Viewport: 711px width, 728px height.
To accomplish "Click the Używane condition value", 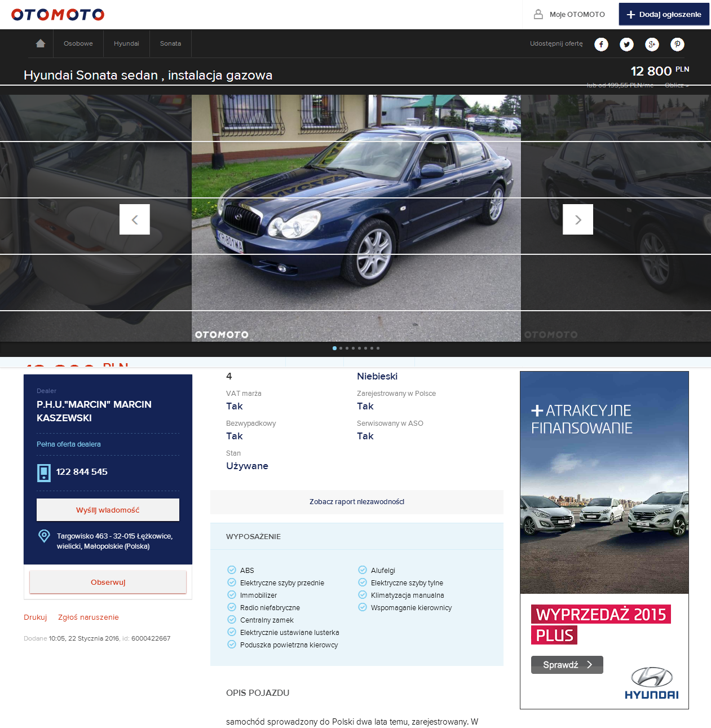I will (x=247, y=466).
